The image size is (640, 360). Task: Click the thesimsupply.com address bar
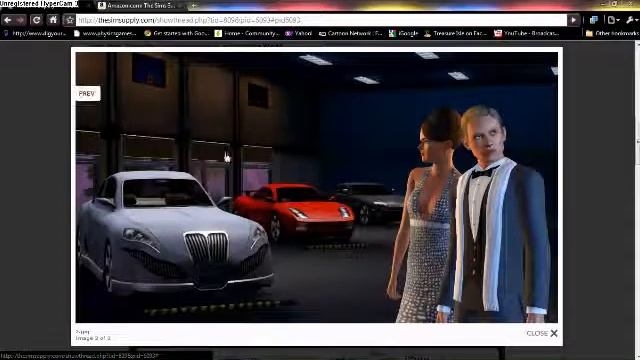[321, 20]
